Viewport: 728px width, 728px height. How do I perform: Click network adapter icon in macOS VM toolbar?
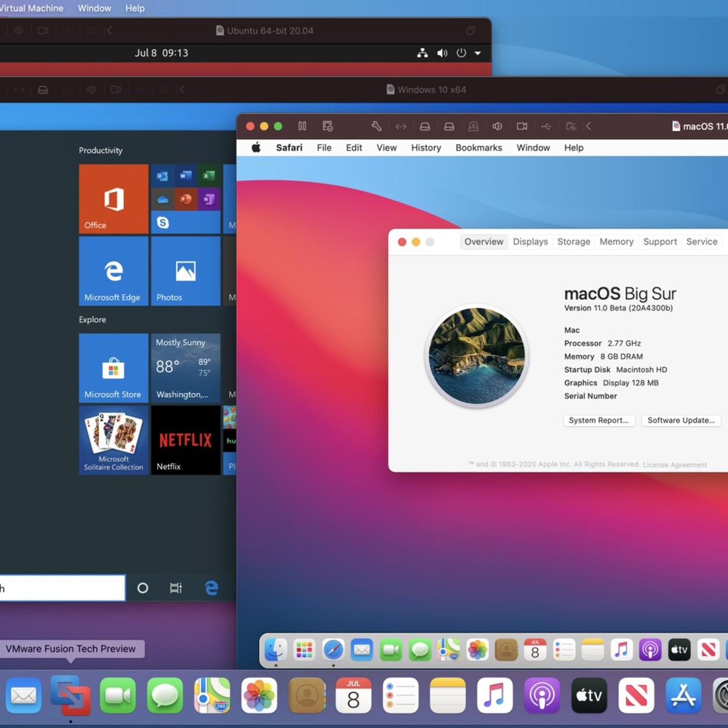pyautogui.click(x=401, y=126)
